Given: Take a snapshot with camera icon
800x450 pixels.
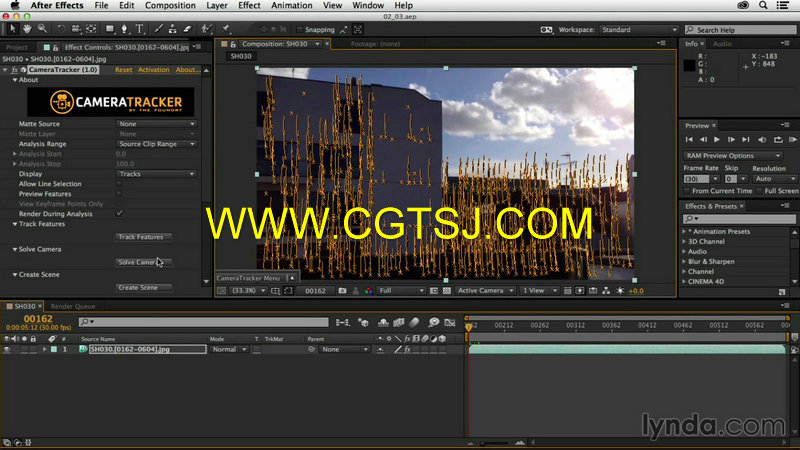Looking at the screenshot, I should (x=342, y=291).
